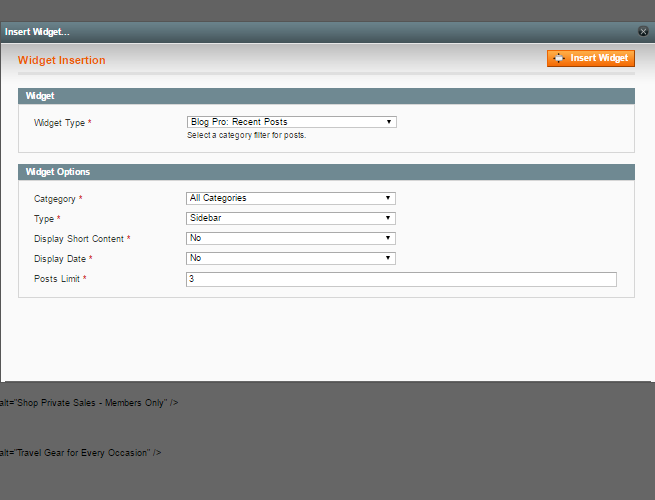The height and width of the screenshot is (500, 655).
Task: Open the Display Short Content dropdown
Action: (x=291, y=238)
